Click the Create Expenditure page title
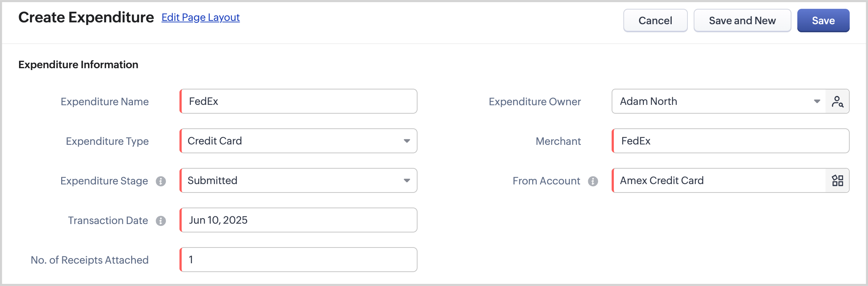Image resolution: width=868 pixels, height=286 pixels. [86, 18]
